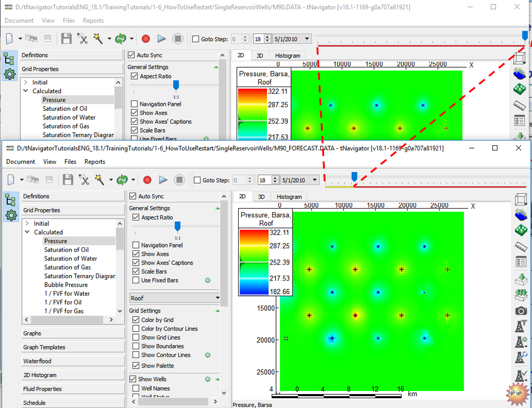Collapse General Settings section in M90_FORECAST window
Viewport: 532px width, 408px height.
(217, 208)
